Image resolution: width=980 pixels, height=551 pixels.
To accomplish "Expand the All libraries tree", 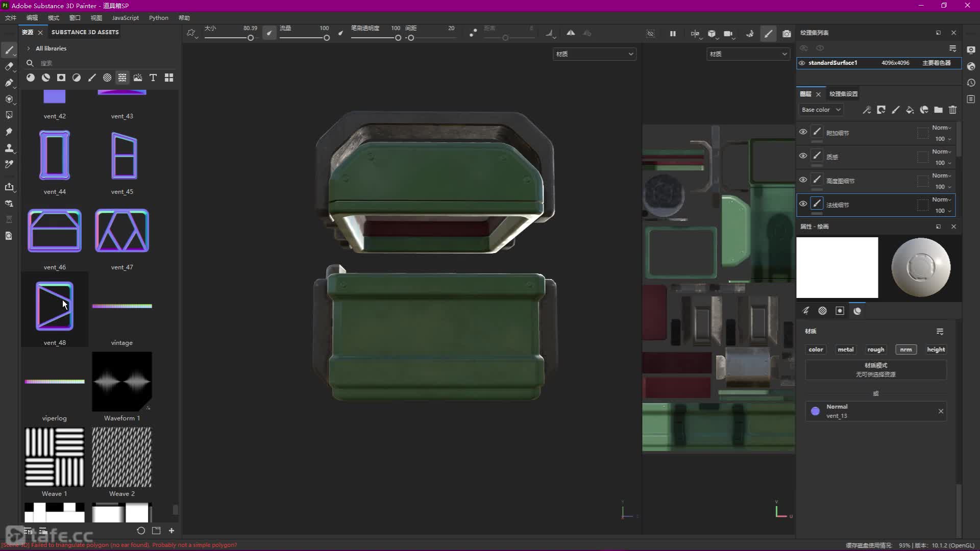I will pyautogui.click(x=29, y=48).
